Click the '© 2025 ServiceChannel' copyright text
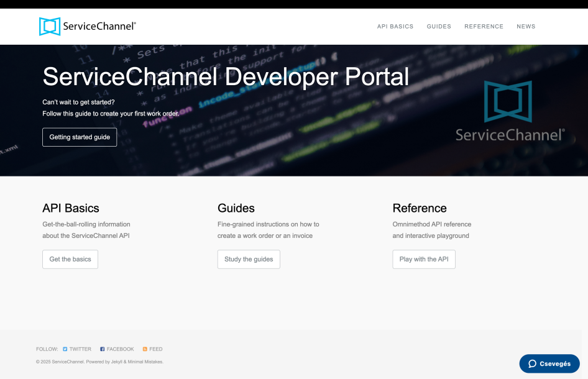The width and height of the screenshot is (588, 379). [60, 362]
